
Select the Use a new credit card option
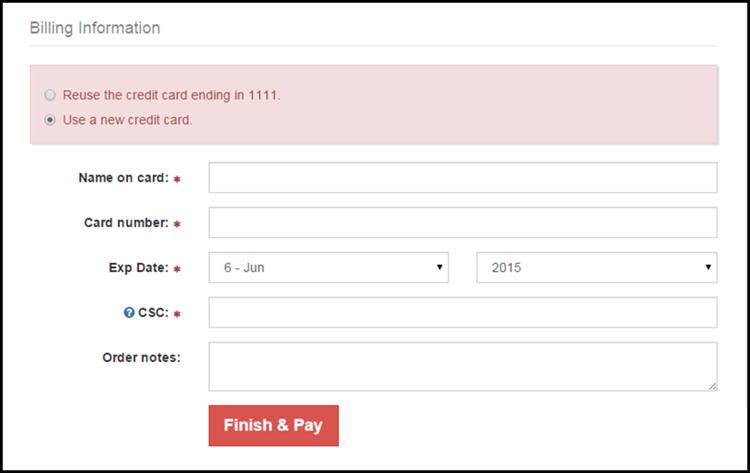pos(50,120)
